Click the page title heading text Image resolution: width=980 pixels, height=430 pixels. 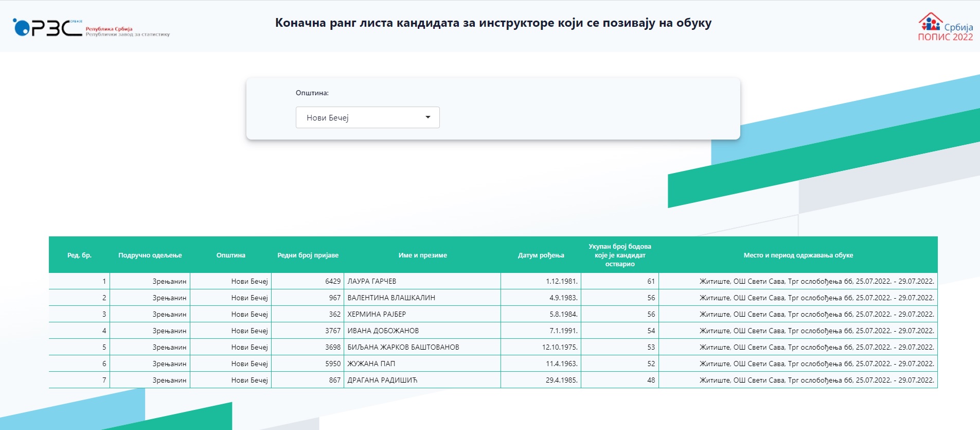[493, 23]
